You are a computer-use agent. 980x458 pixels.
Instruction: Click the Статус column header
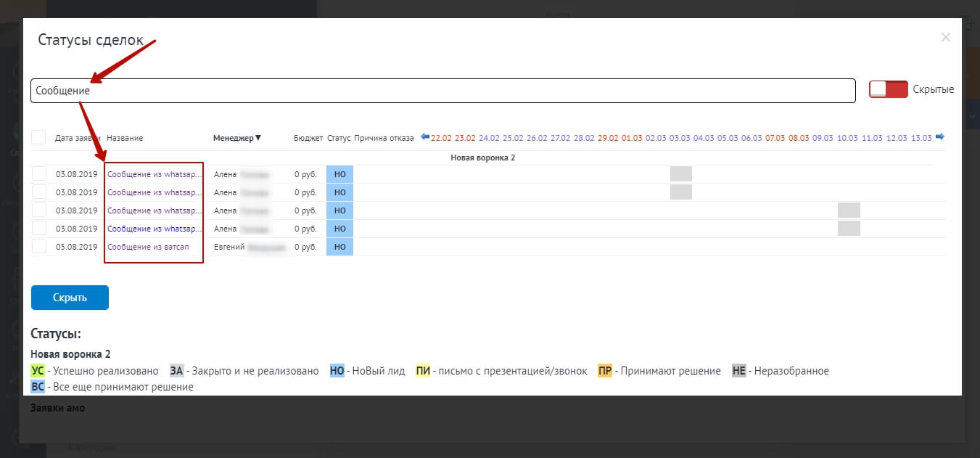tap(339, 138)
